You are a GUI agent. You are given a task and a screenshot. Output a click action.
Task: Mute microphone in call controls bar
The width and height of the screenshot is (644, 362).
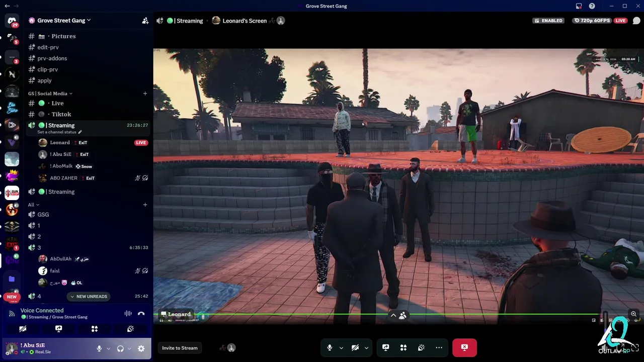coord(330,347)
